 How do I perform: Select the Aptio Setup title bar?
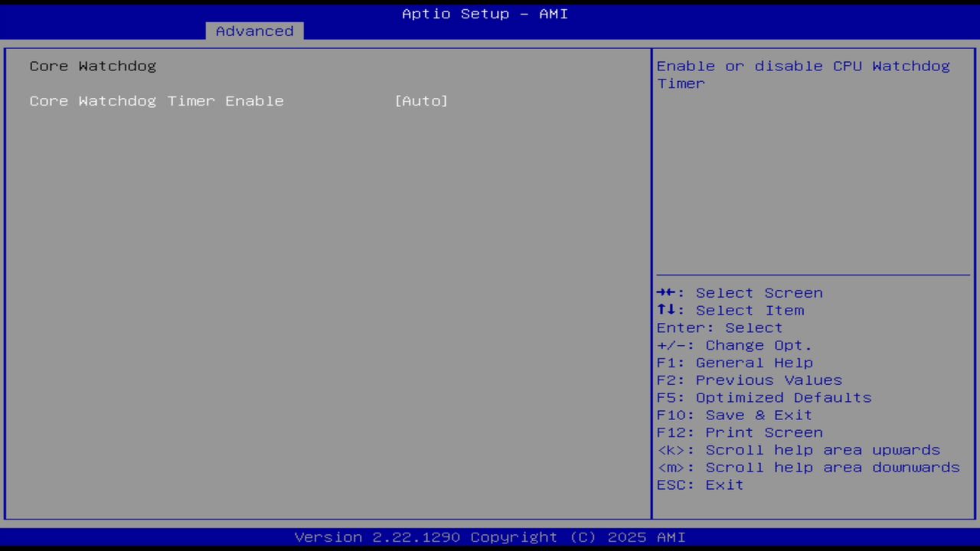[x=485, y=13]
